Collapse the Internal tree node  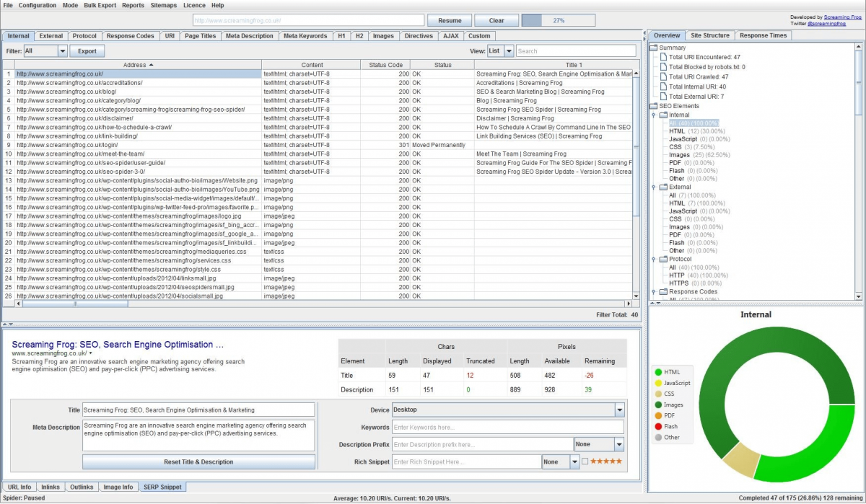point(654,115)
